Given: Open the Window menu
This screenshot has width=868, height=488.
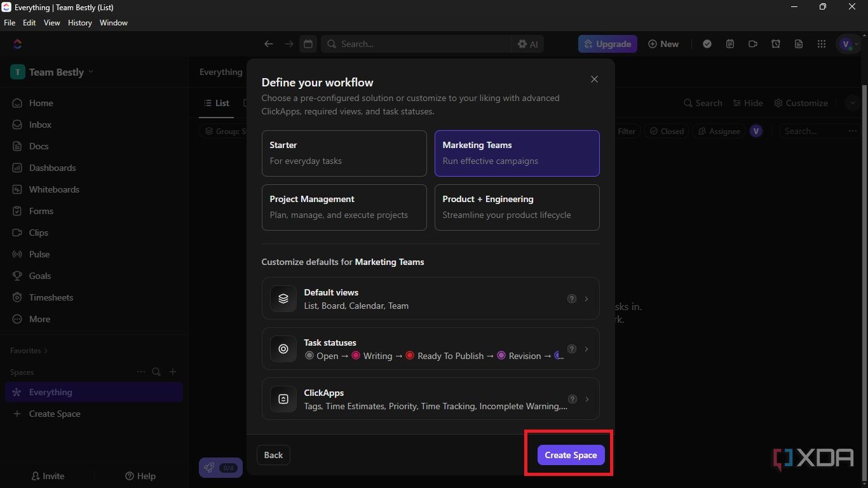Looking at the screenshot, I should 114,22.
